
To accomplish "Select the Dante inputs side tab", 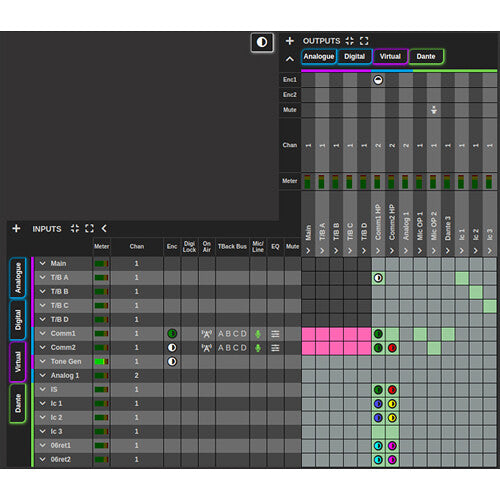I will point(18,403).
